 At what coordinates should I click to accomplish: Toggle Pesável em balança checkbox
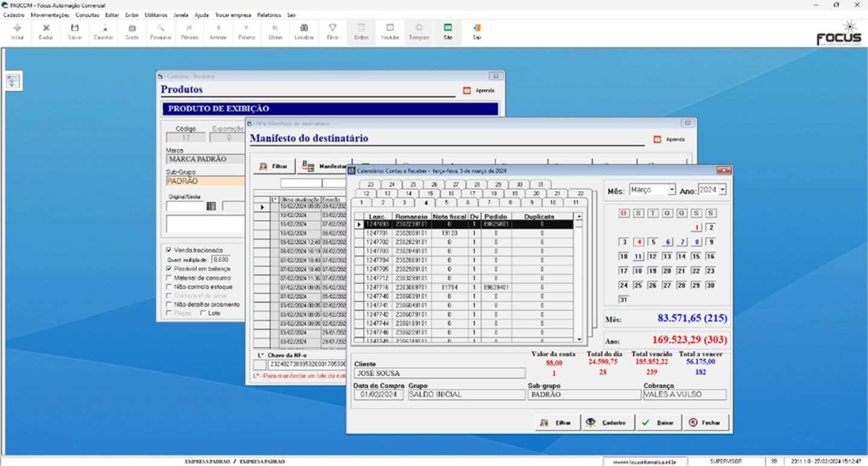(168, 269)
